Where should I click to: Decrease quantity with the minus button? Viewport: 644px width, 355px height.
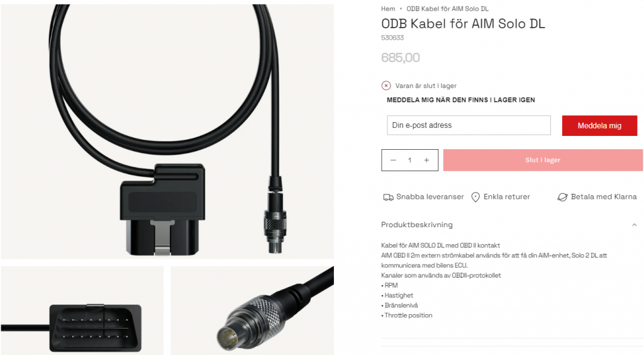[x=393, y=161]
